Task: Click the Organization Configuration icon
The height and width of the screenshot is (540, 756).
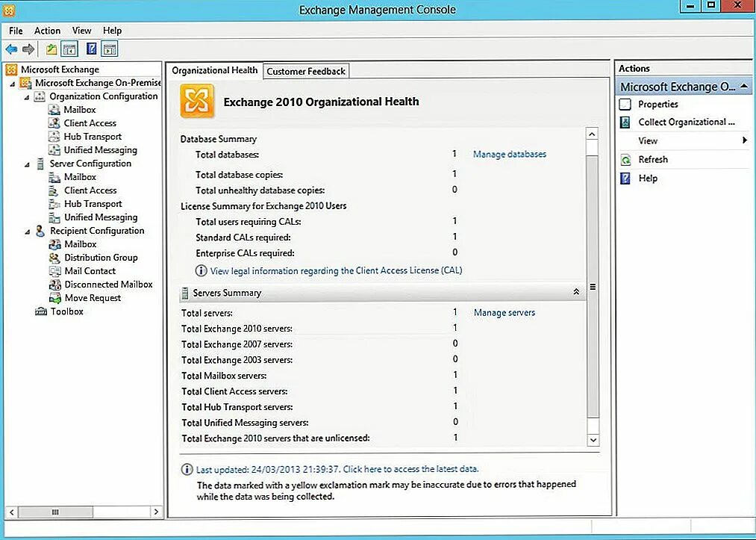Action: (40, 96)
